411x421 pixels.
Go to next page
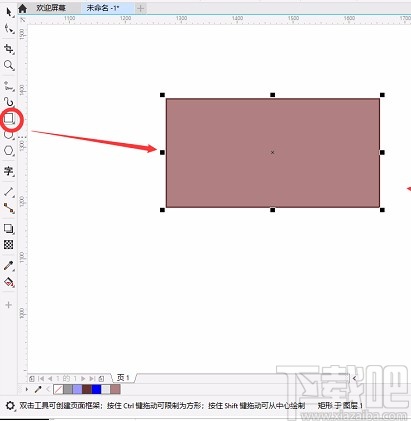(x=83, y=379)
